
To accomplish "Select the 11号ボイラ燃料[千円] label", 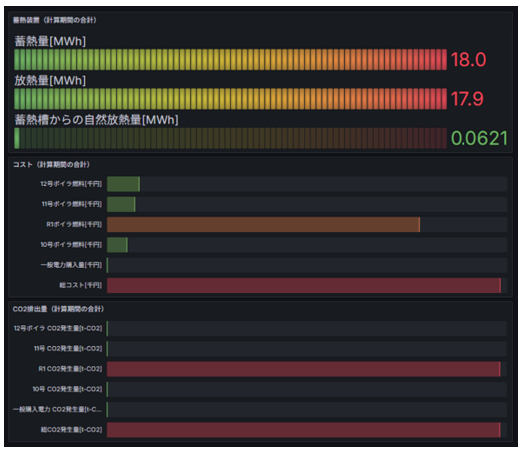I will (x=72, y=204).
